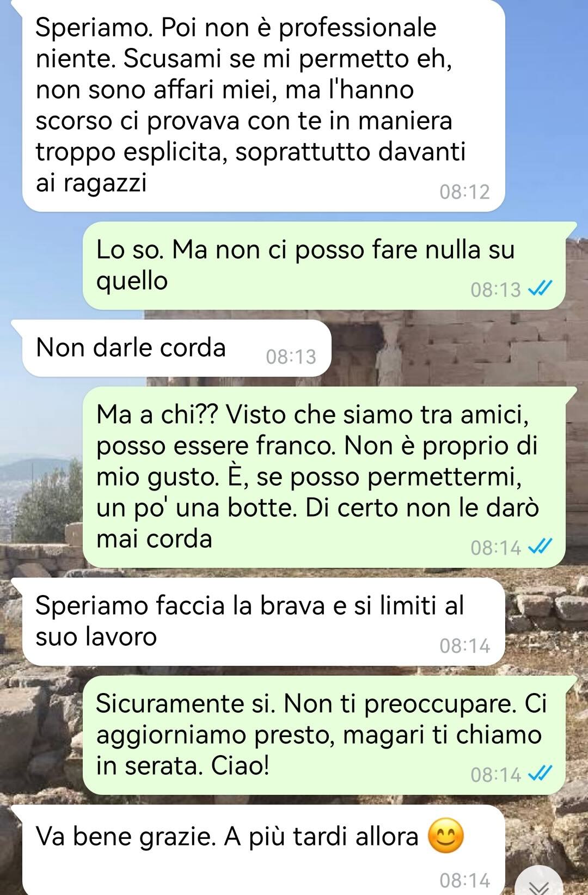Tap the 08:14 timestamp under 'suo lavoro'
Screen dimensions: 588x895
464,646
